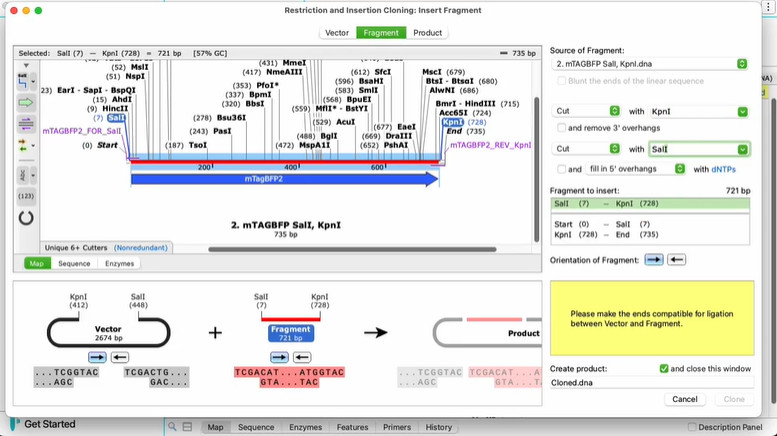Open the dropdown beside the ORF arrows icon
The image size is (777, 436).
click(33, 146)
